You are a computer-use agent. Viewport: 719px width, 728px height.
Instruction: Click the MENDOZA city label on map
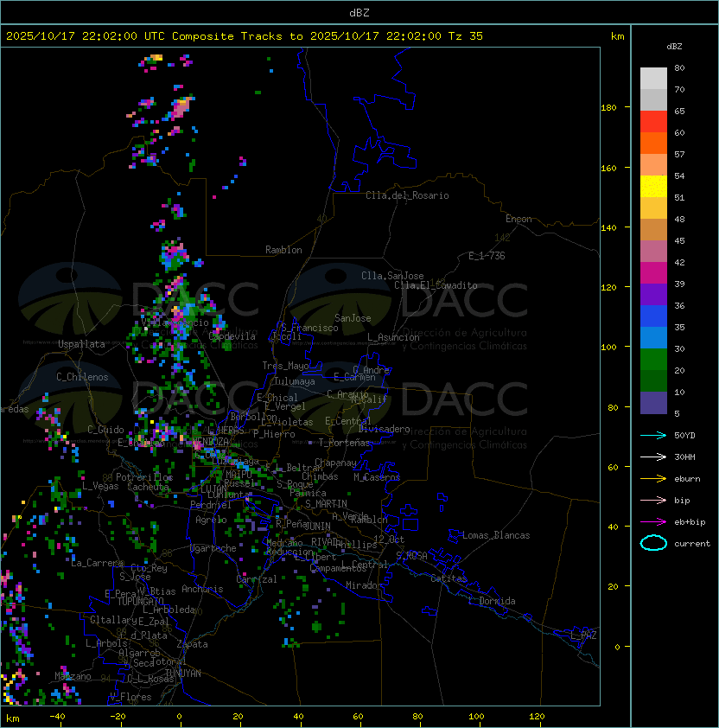point(210,441)
